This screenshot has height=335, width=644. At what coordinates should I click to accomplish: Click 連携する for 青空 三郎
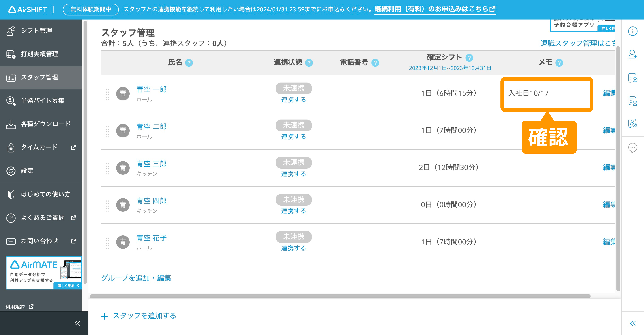(293, 174)
